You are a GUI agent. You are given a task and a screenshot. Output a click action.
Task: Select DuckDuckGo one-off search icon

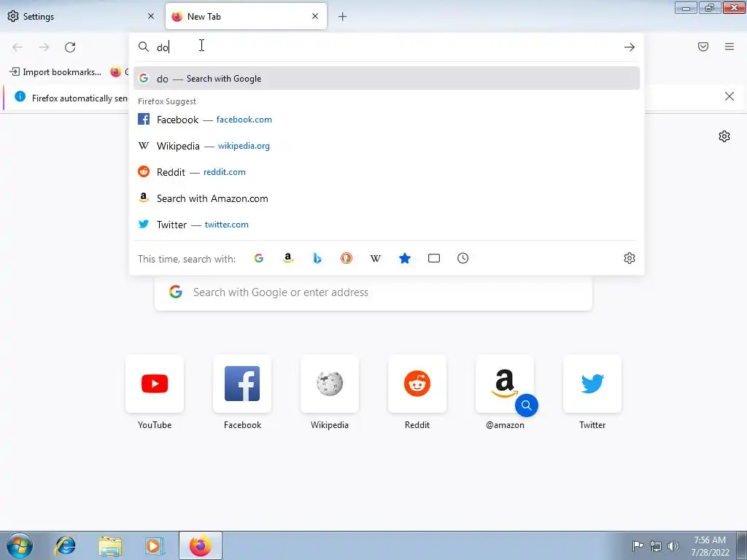[x=347, y=258]
